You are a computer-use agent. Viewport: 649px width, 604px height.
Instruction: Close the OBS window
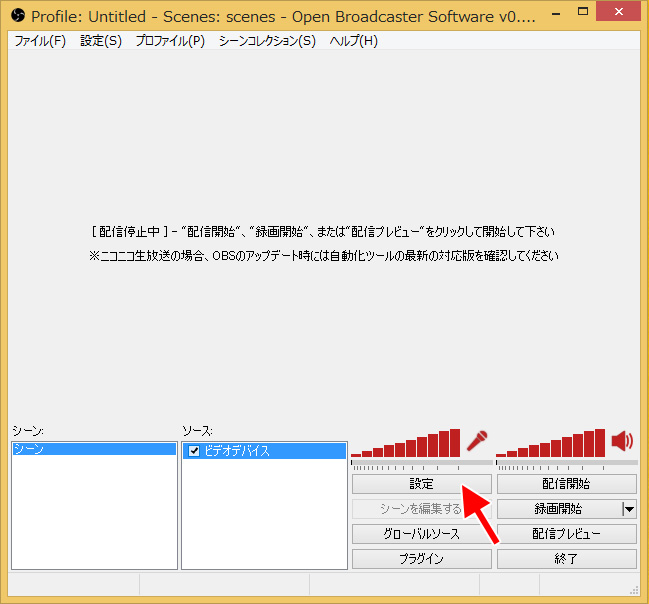[x=618, y=12]
